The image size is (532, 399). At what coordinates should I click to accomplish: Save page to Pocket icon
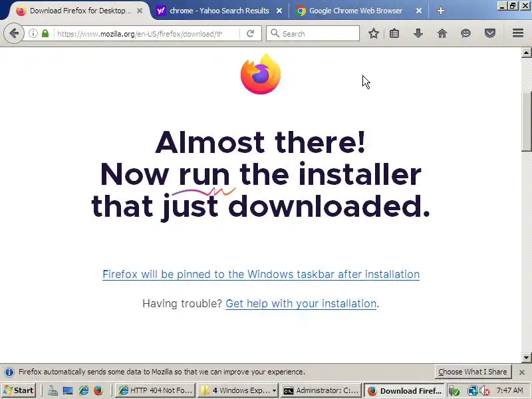[x=490, y=33]
